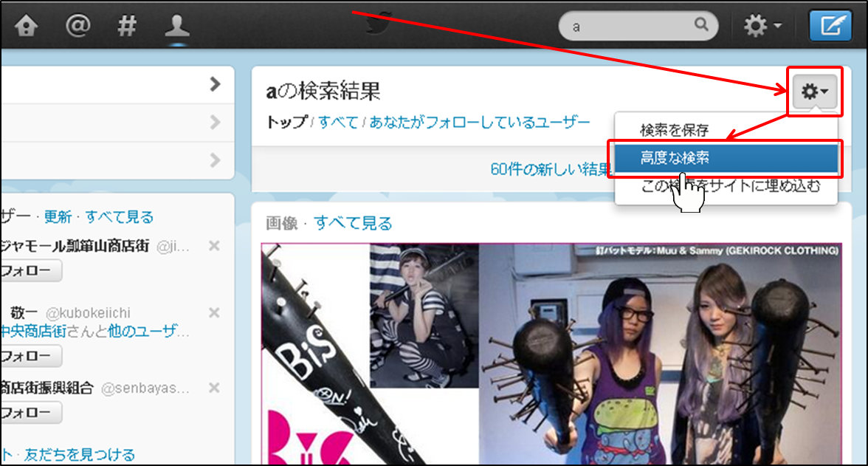Open the # Discover icon
This screenshot has height=466, width=868.
(127, 27)
